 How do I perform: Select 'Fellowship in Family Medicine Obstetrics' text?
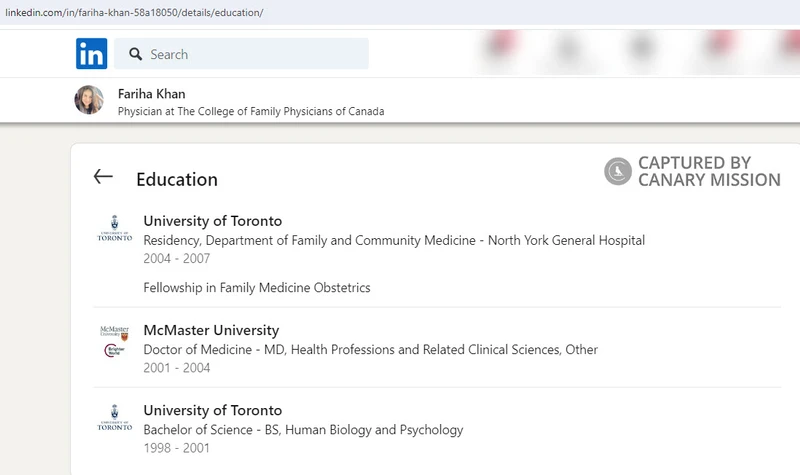click(257, 288)
